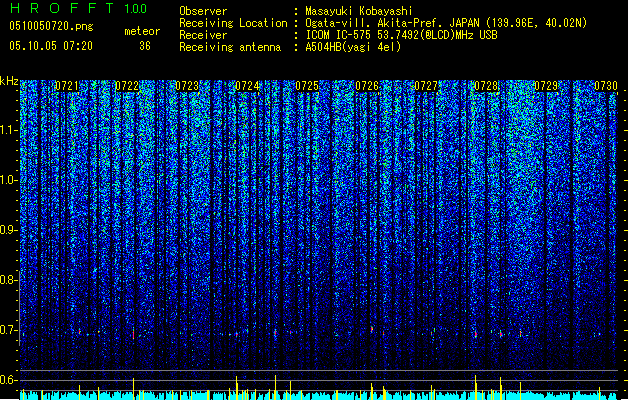Image resolution: width=629 pixels, height=400 pixels.
Task: Click the Observer name Masayuki Kobayashi
Action: [359, 11]
